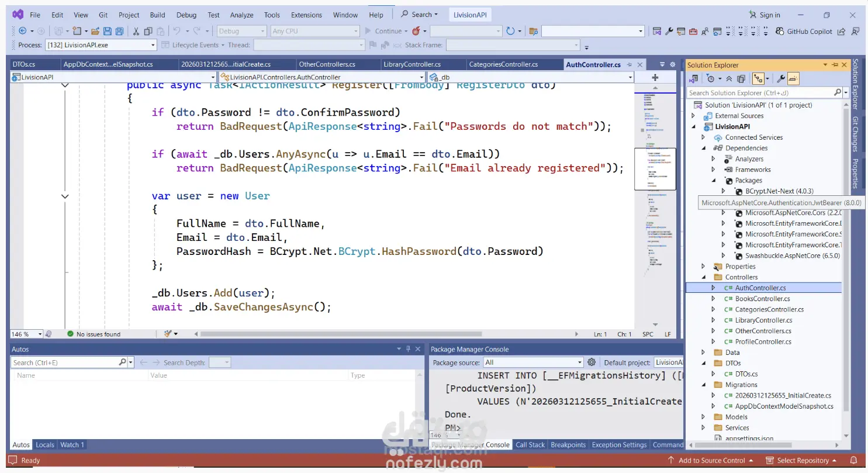This screenshot has height=473, width=868.
Task: Click the Solution Explorer Properties wrench icon
Action: (781, 78)
